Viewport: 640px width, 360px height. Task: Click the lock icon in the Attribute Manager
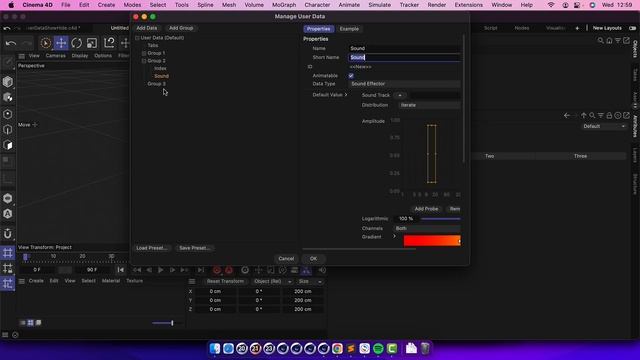609,116
